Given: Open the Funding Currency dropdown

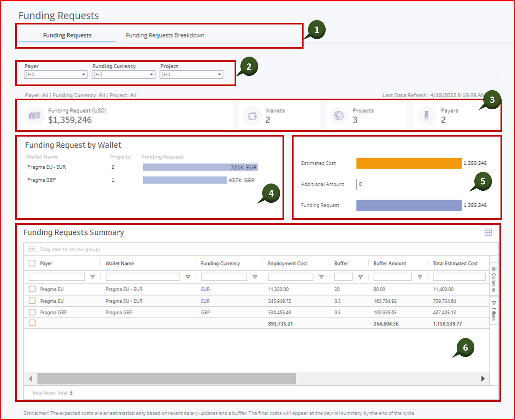Looking at the screenshot, I should pyautogui.click(x=151, y=74).
